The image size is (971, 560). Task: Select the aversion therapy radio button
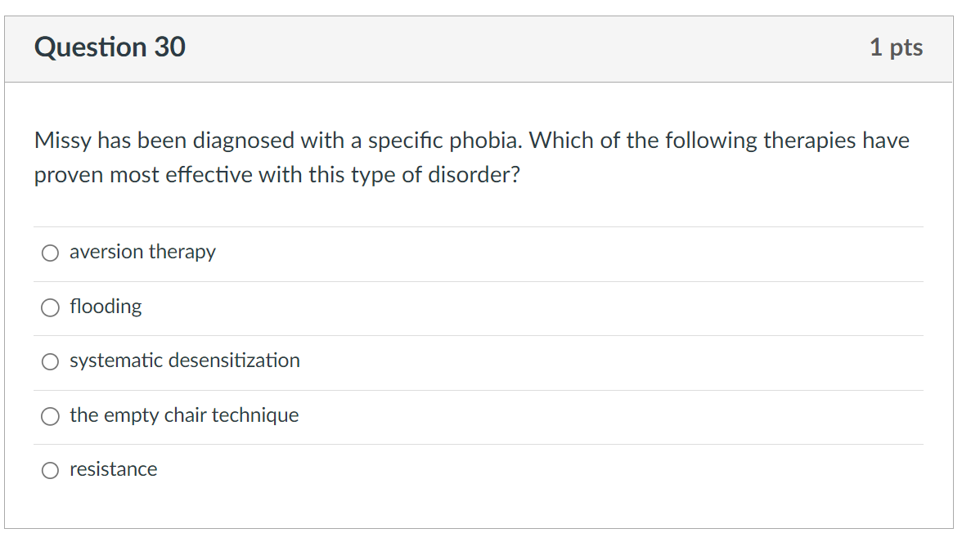pyautogui.click(x=51, y=253)
